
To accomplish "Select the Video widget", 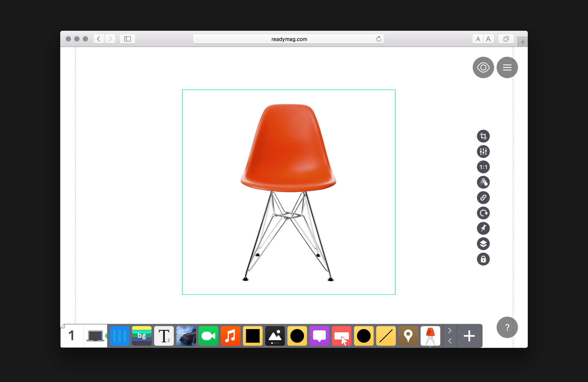I will tap(208, 336).
